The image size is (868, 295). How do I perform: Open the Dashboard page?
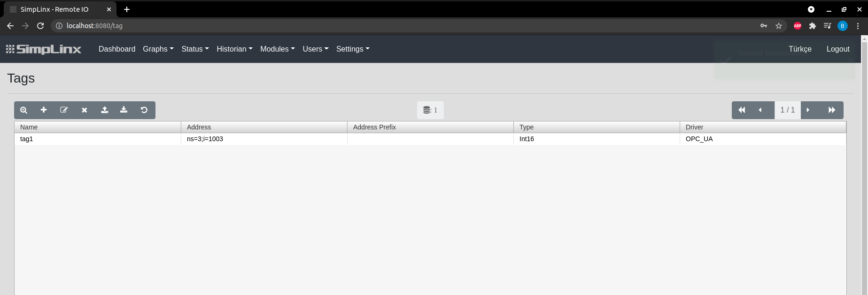coord(117,49)
